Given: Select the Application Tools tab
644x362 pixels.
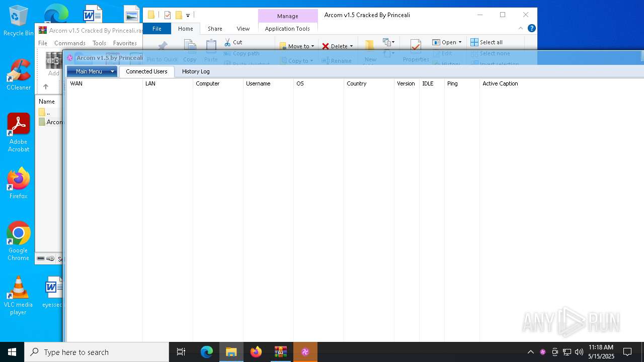Looking at the screenshot, I should coord(287,29).
